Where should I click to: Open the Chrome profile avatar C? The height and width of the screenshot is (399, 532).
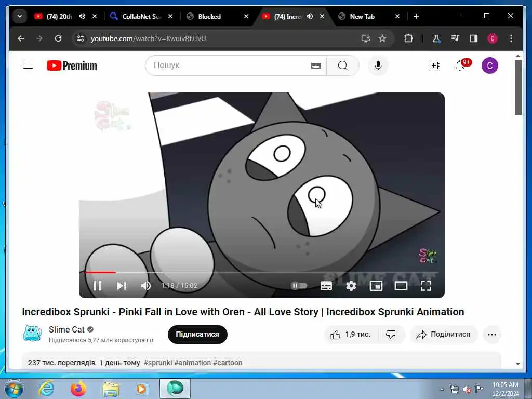(x=493, y=38)
